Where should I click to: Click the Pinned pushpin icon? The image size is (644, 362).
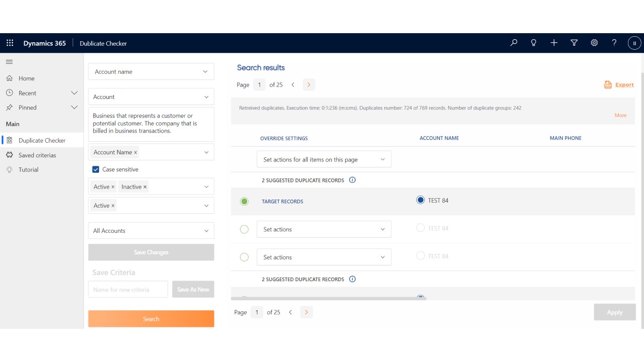[9, 108]
